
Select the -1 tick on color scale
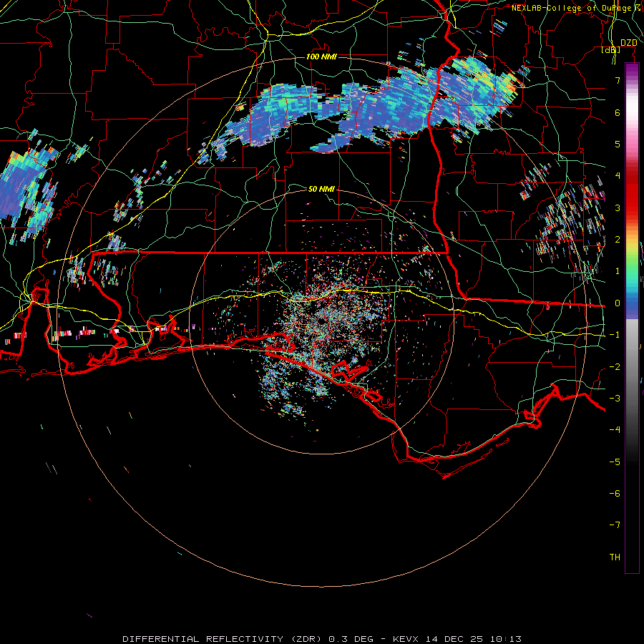615,335
